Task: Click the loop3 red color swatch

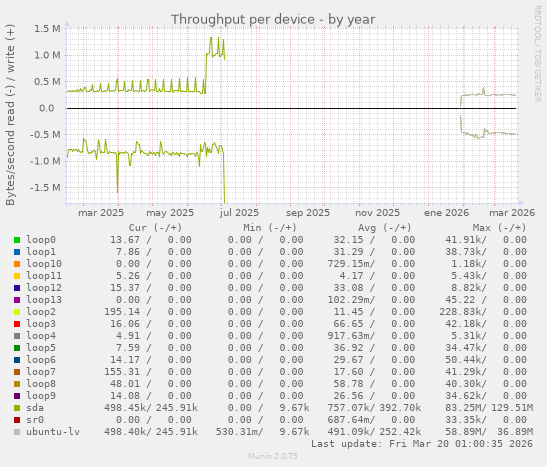Action: (17, 324)
